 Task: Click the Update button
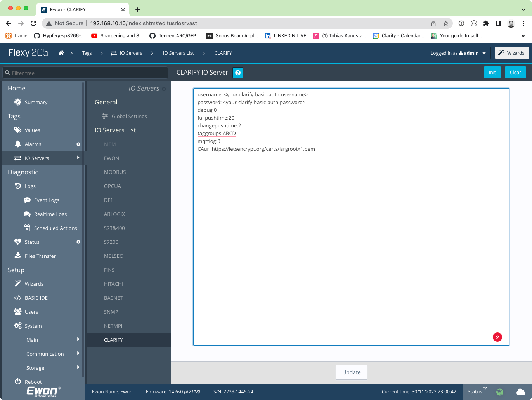click(352, 372)
